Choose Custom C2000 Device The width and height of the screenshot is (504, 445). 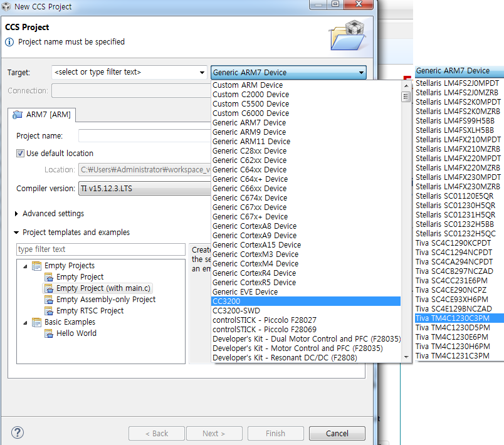tap(251, 95)
